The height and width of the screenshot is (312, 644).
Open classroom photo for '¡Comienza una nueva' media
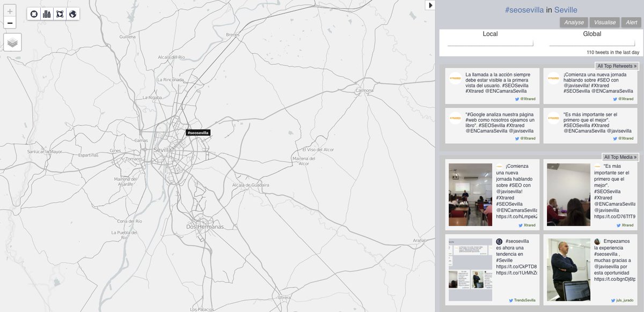pyautogui.click(x=470, y=195)
